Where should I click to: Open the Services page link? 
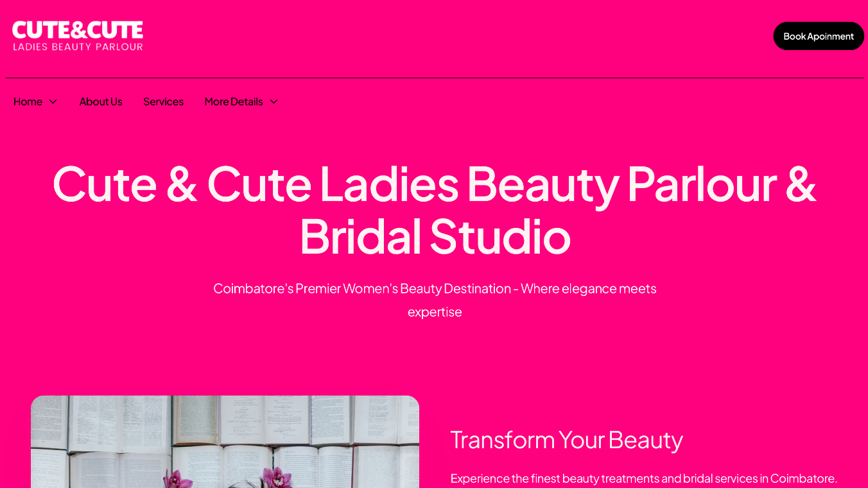(x=163, y=101)
